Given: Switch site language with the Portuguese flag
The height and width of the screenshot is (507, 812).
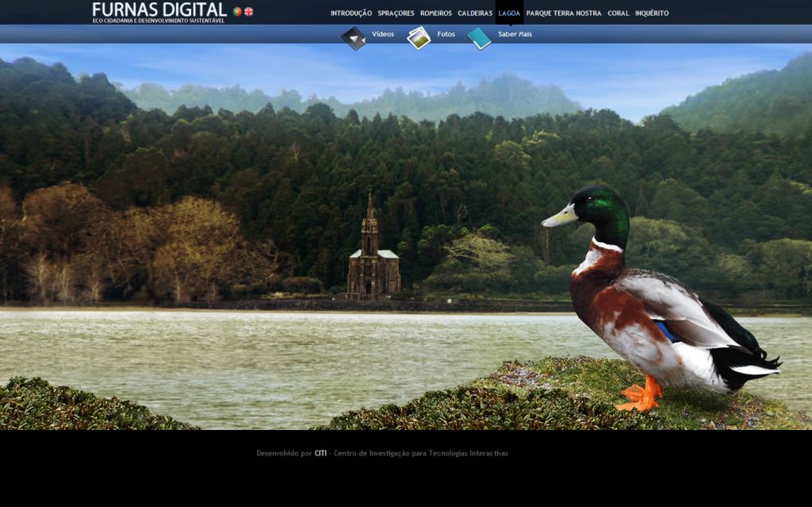Looking at the screenshot, I should [237, 12].
